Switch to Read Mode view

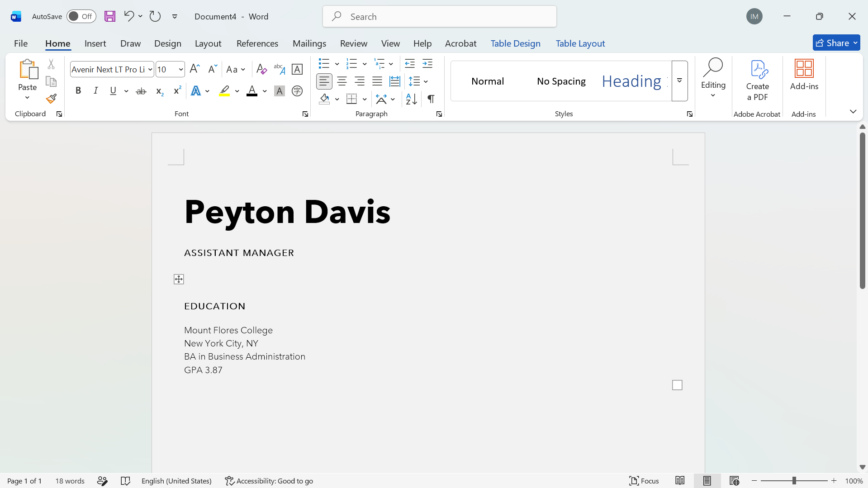[x=680, y=481]
